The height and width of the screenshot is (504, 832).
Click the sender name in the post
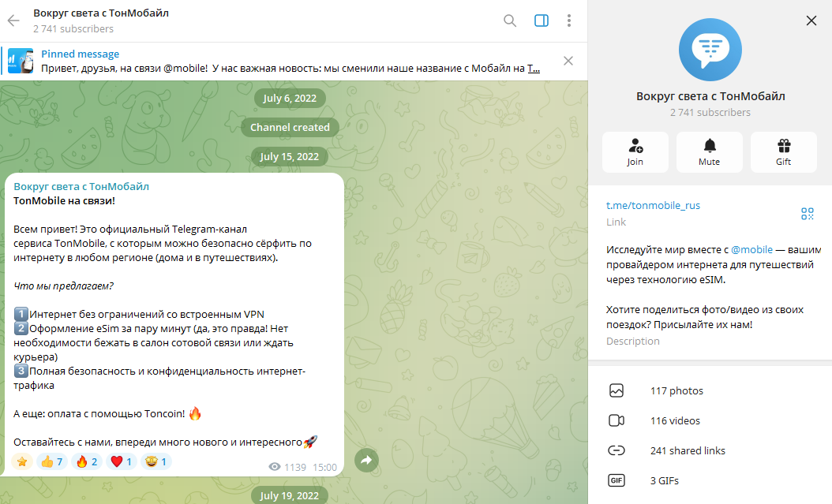[81, 187]
